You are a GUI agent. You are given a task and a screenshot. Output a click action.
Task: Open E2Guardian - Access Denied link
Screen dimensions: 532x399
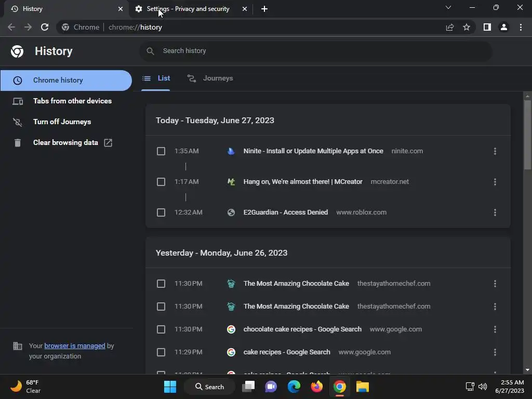286,212
